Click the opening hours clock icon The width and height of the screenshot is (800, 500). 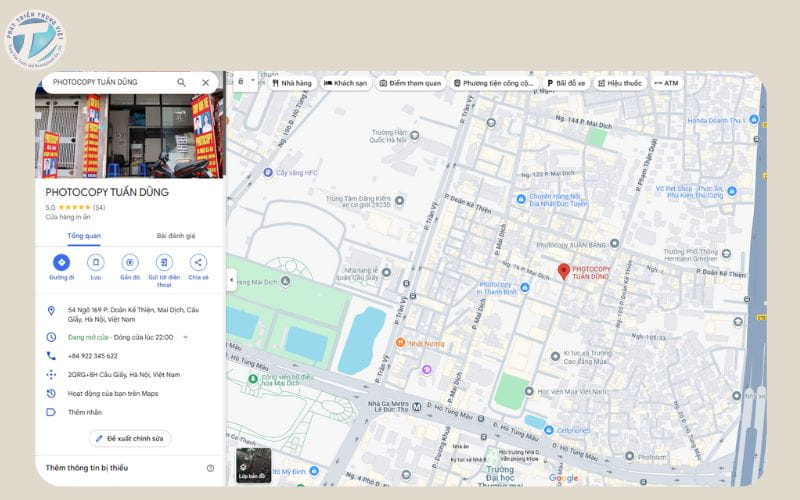coord(51,337)
